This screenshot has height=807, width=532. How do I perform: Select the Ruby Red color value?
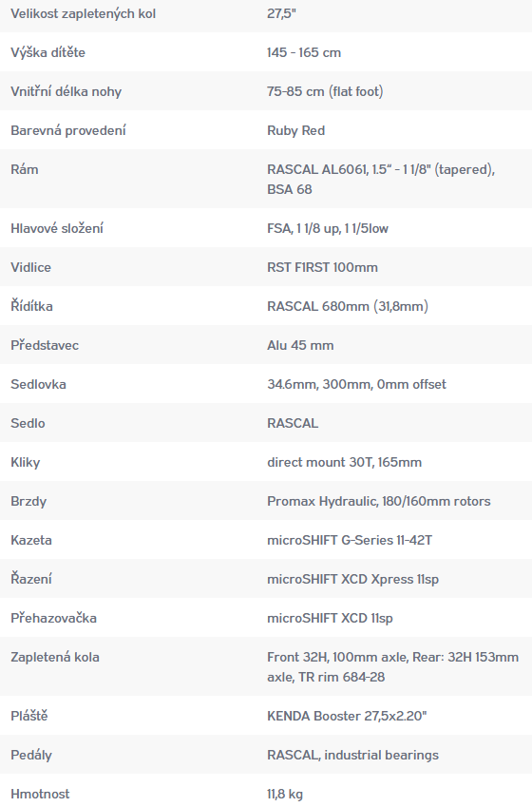pos(295,131)
